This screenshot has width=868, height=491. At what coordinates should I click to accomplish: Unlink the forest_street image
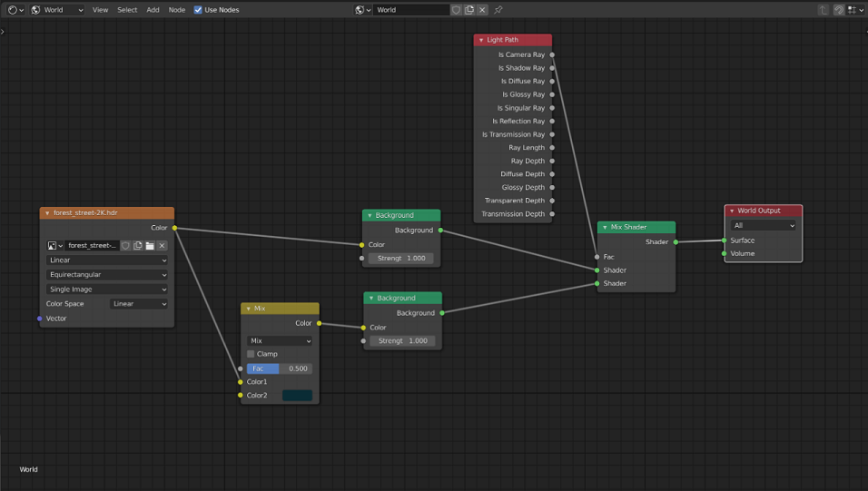pyautogui.click(x=163, y=245)
